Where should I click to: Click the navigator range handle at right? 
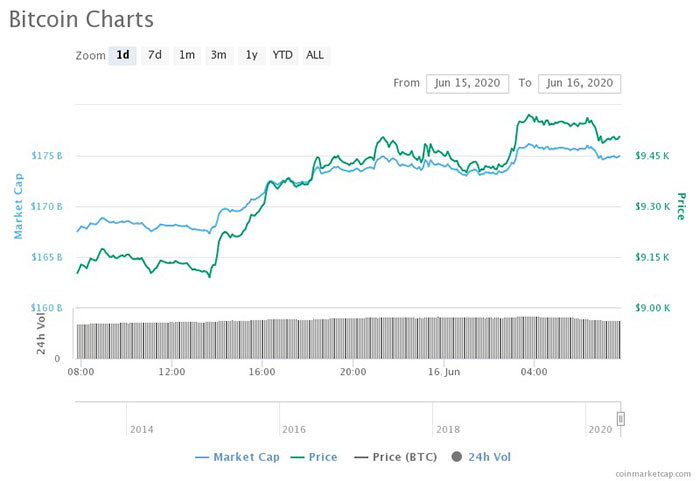pyautogui.click(x=620, y=418)
